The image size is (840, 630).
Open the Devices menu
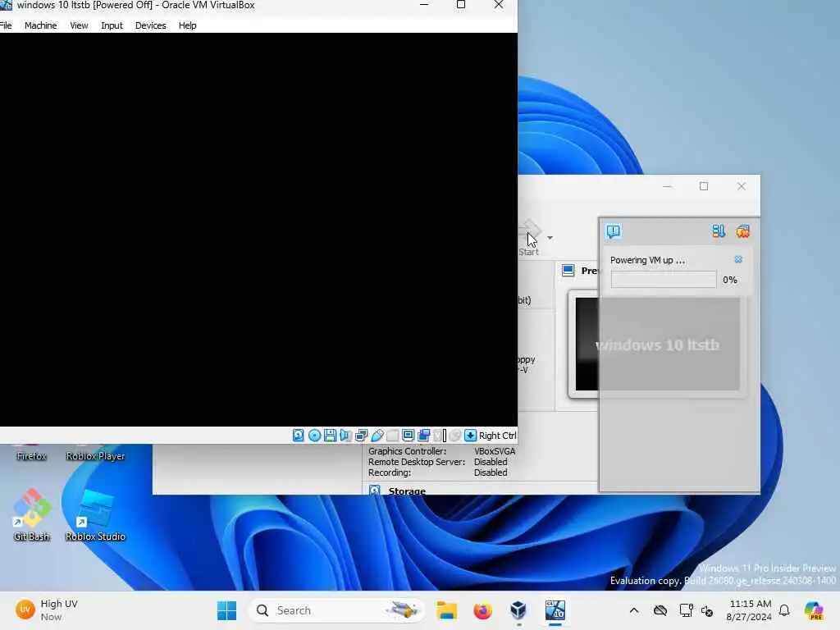151,25
